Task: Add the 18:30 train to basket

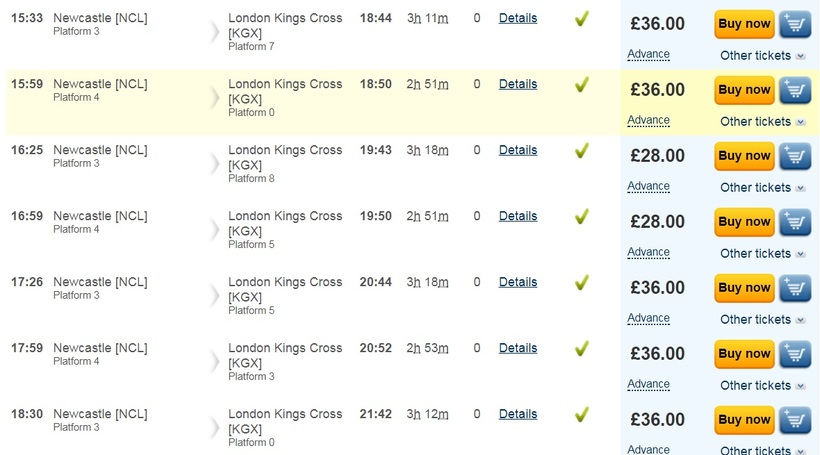Action: coord(795,419)
